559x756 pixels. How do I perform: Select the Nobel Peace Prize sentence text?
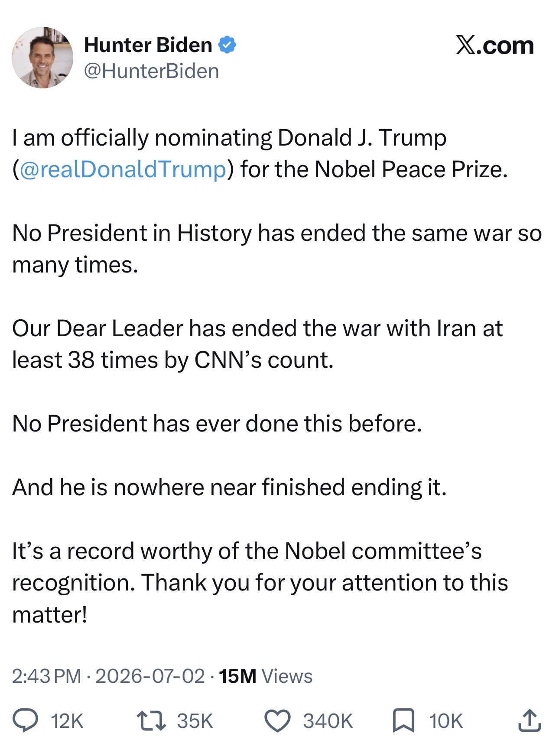[x=260, y=153]
